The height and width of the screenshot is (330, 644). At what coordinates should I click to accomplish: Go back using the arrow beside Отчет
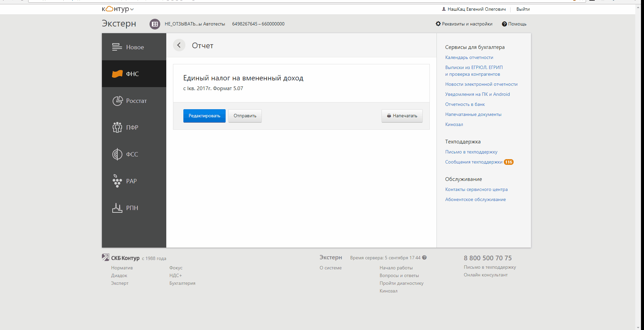pyautogui.click(x=179, y=45)
